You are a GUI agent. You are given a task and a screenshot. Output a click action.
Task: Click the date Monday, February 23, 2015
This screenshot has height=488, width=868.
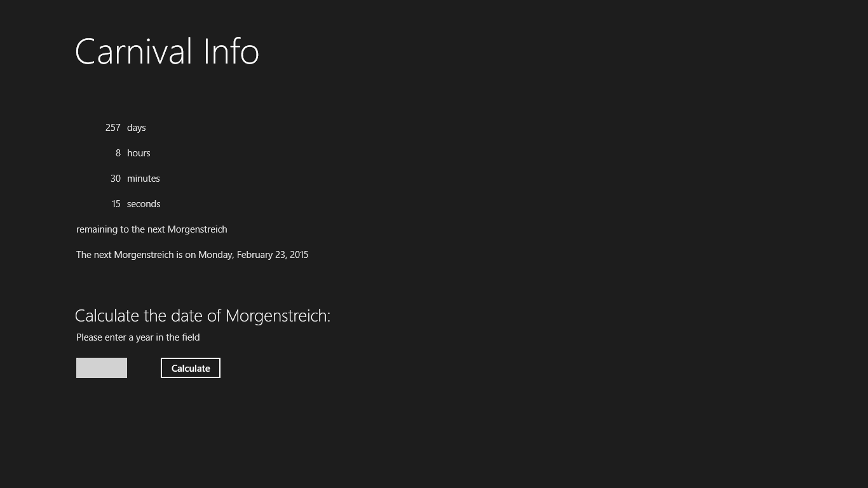pos(253,255)
